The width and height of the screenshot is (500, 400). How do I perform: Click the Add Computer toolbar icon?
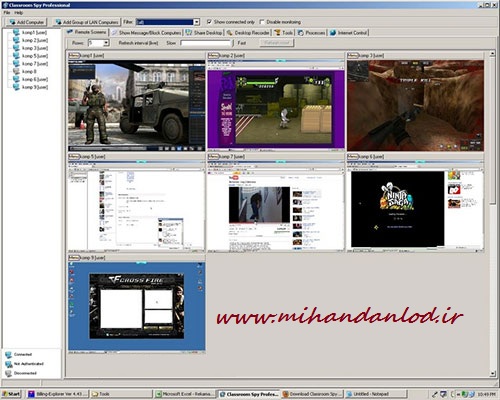point(13,22)
